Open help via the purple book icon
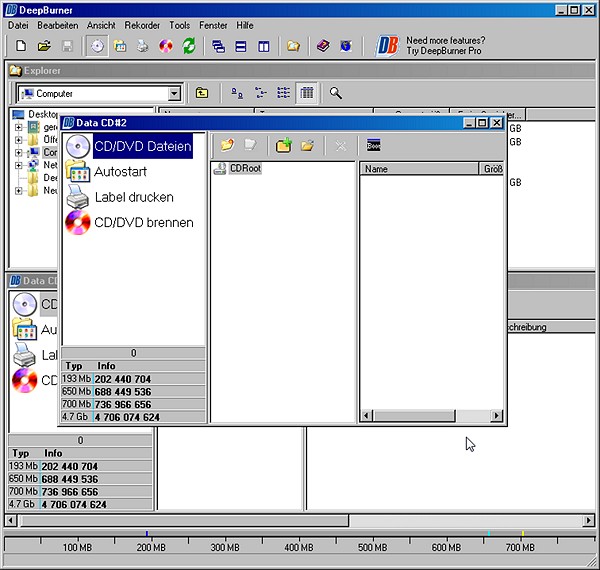Viewport: 600px width, 570px height. click(x=324, y=46)
